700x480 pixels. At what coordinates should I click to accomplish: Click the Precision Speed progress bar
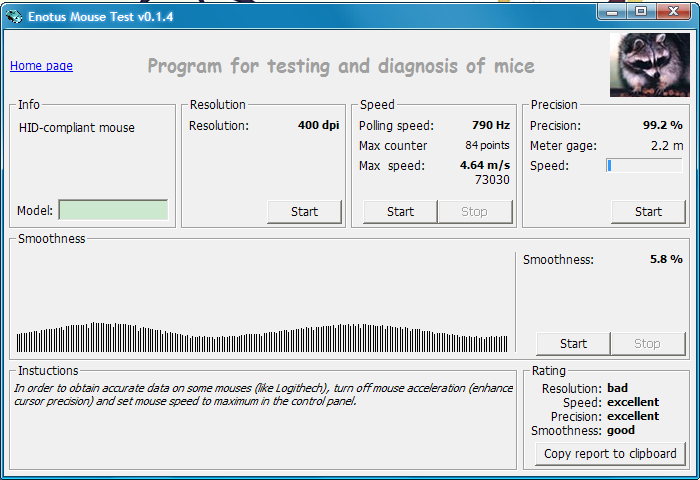[644, 166]
